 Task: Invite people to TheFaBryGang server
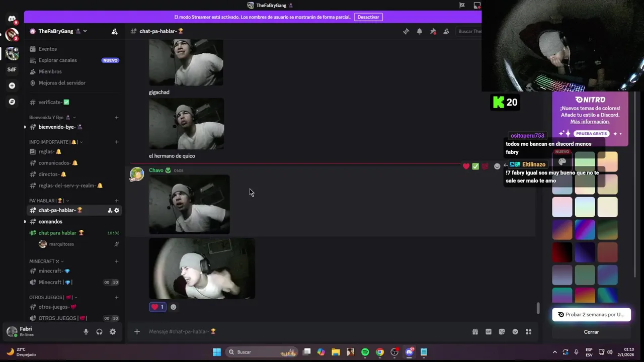click(114, 31)
